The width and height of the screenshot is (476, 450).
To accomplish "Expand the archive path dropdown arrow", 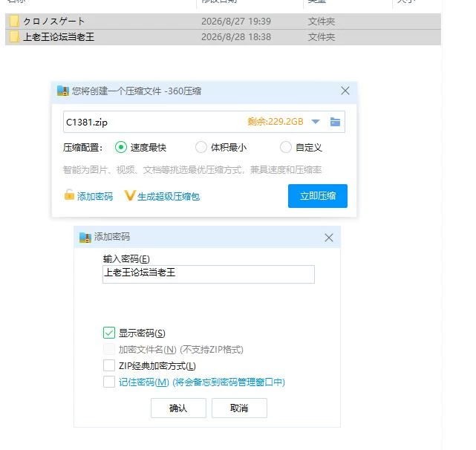I will (316, 122).
